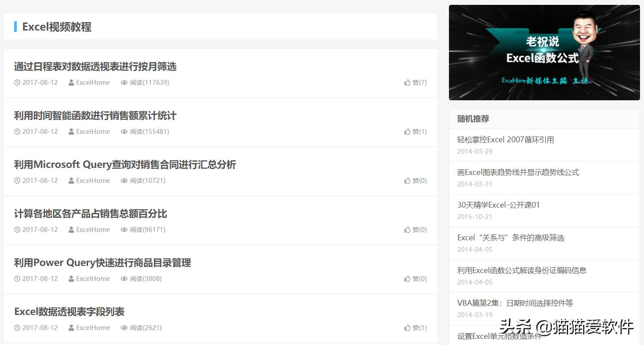Image resolution: width=644 pixels, height=345 pixels.
Task: Click the Excel视频教程 section heading
Action: pos(57,27)
